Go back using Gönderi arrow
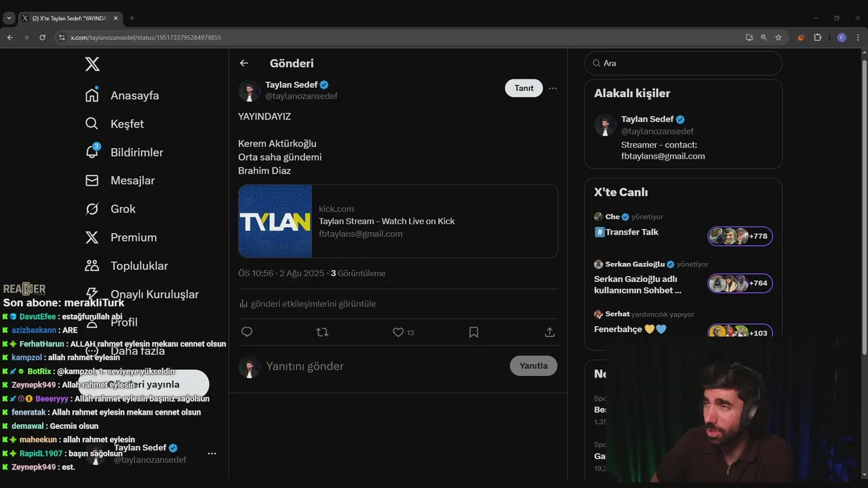 [244, 63]
